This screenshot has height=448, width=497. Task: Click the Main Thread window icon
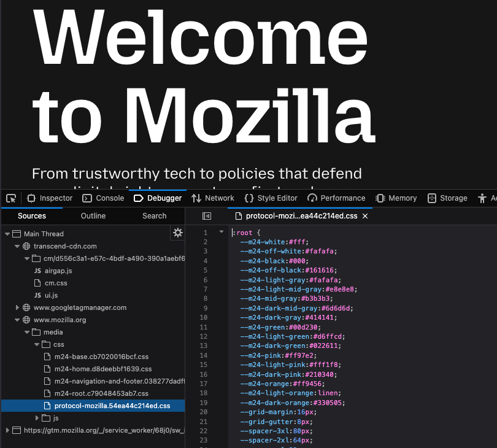tap(17, 234)
